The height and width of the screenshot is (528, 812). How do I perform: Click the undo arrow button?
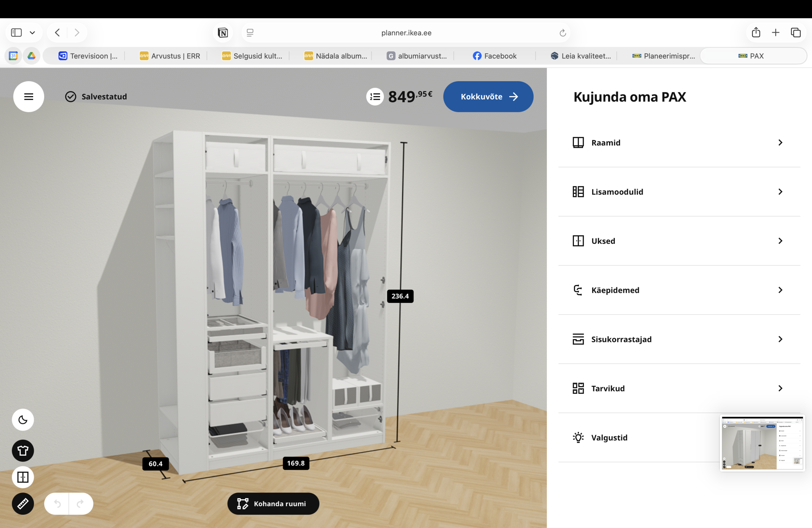coord(57,503)
